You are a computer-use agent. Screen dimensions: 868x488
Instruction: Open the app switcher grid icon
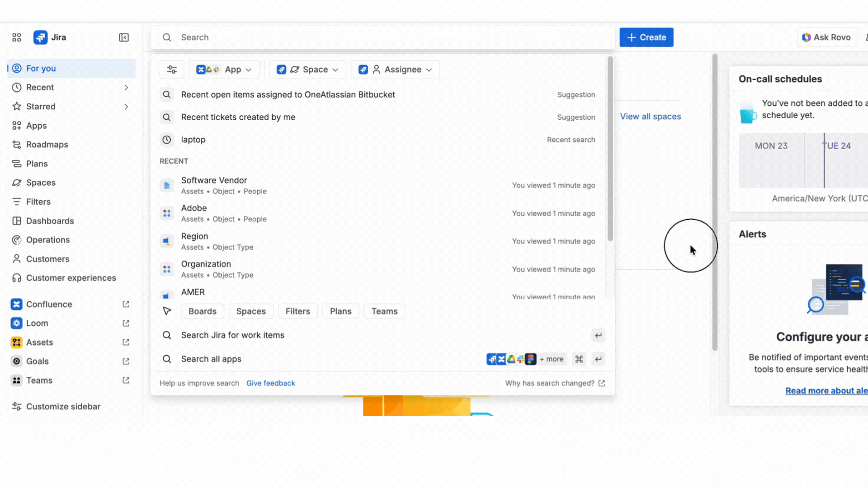point(17,38)
